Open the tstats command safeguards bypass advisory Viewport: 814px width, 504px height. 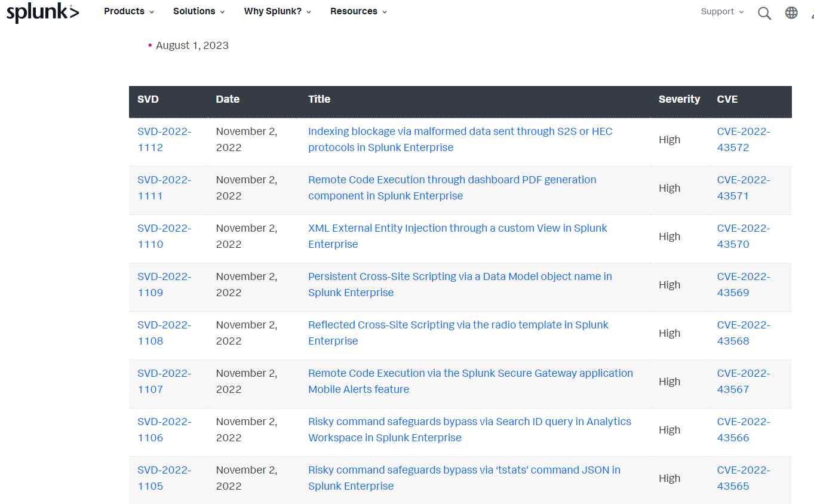[x=464, y=478]
